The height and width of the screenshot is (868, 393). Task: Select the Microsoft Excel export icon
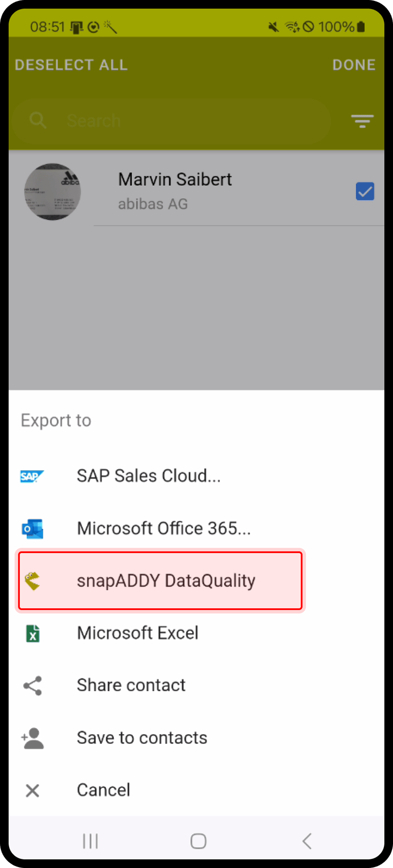32,633
